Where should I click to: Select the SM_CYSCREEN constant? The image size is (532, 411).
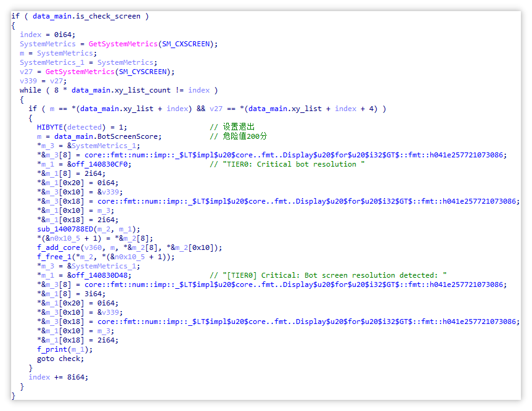click(x=145, y=72)
